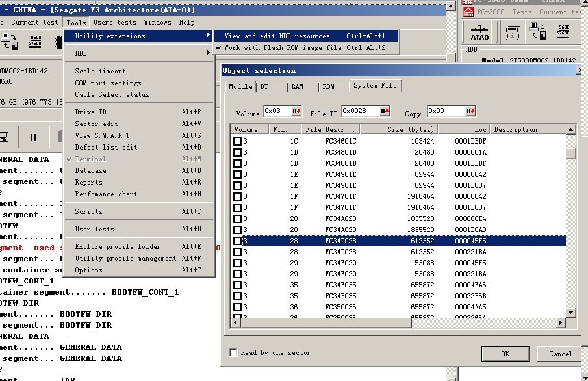Image resolution: width=588 pixels, height=381 pixels.
Task: Tick checkbox of FC34F035 at Loc 00004FA6
Action: click(x=237, y=285)
